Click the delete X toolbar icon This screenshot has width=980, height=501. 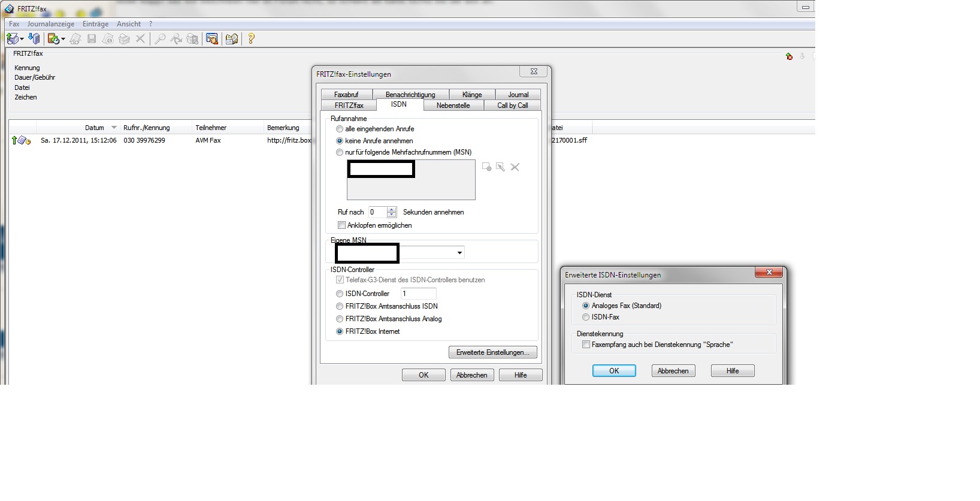(140, 39)
